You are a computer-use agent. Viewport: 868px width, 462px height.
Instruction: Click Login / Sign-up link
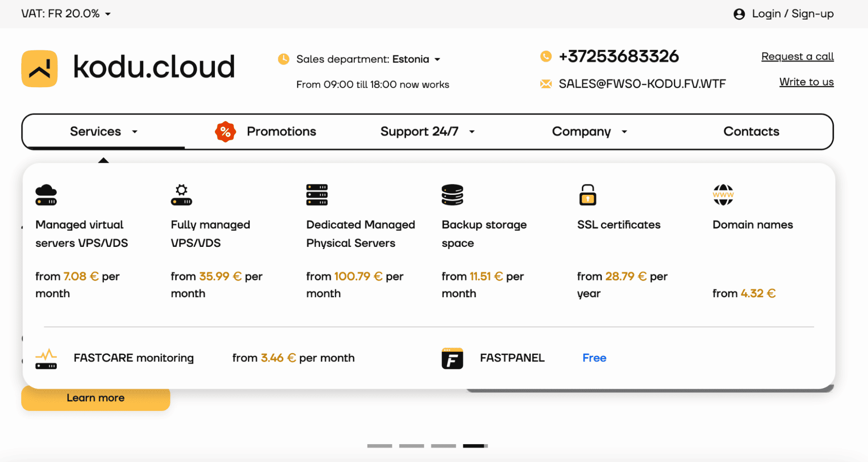click(x=792, y=14)
